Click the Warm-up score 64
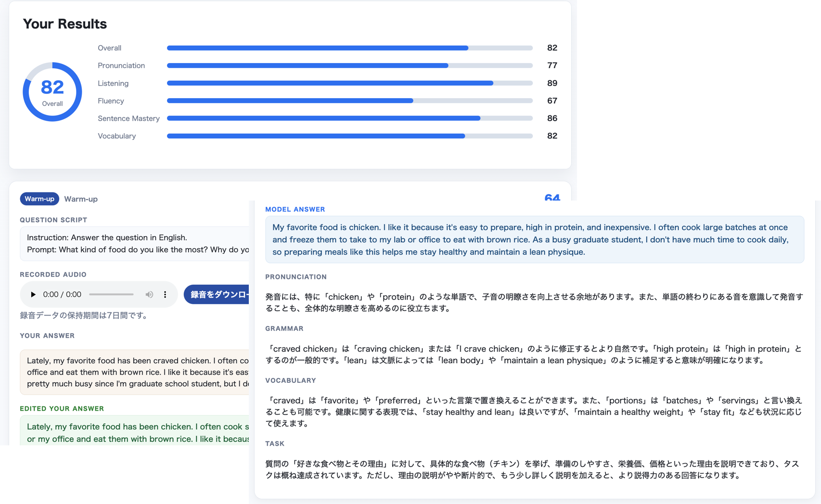The width and height of the screenshot is (821, 504). [552, 196]
